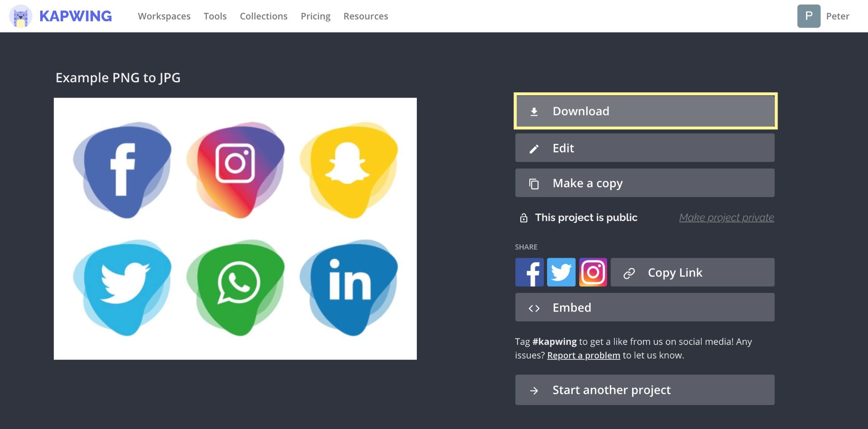Click the lock icon beside project visibility
This screenshot has height=429, width=868.
[524, 218]
